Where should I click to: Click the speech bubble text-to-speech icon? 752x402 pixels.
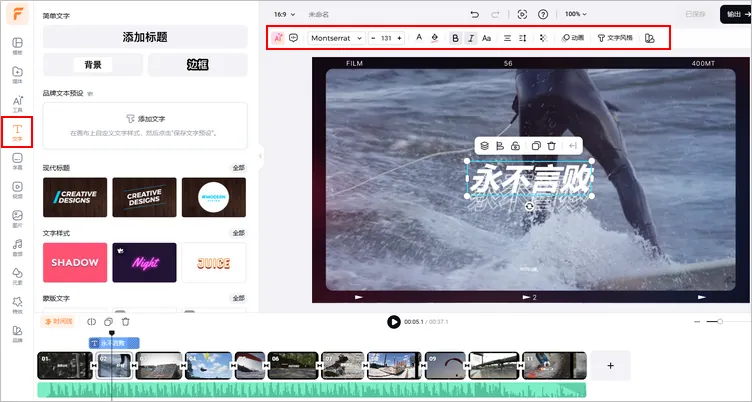294,38
